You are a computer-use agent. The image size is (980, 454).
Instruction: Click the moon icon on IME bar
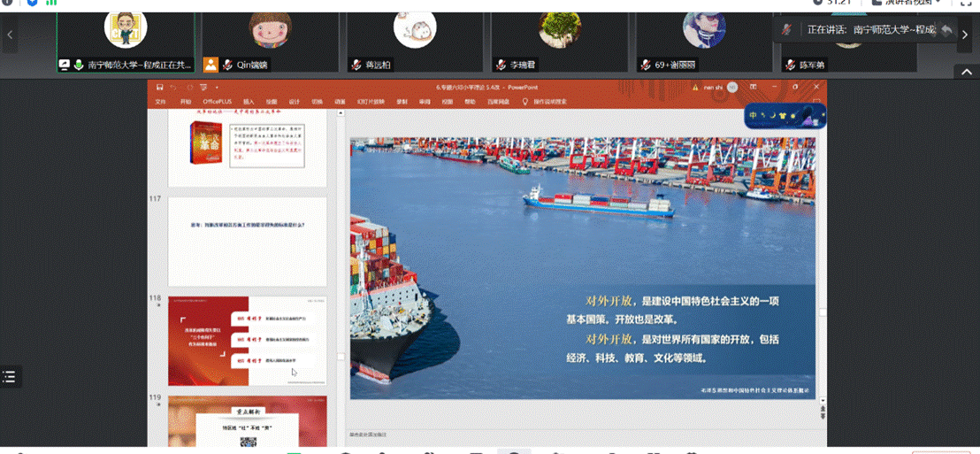(x=772, y=116)
